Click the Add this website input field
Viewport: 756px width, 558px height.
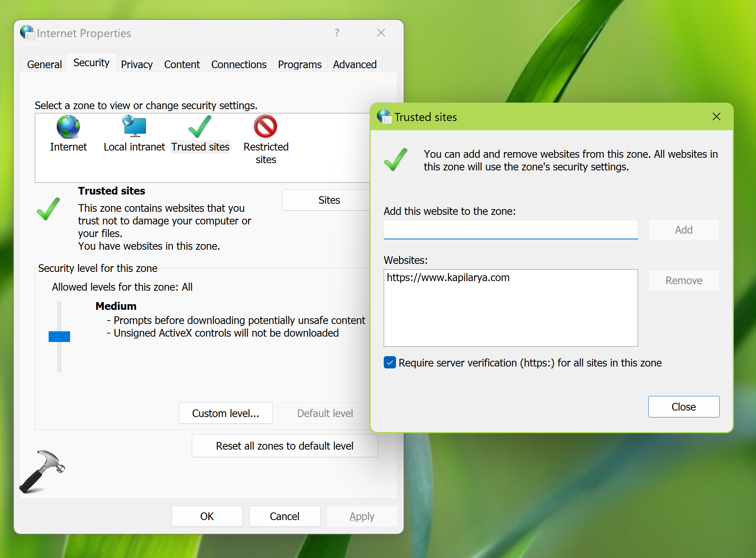[510, 230]
